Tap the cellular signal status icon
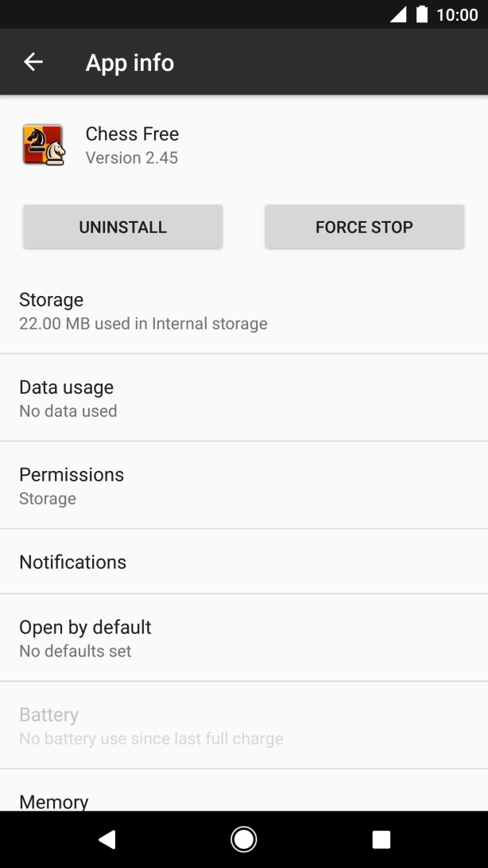488x868 pixels. coord(397,14)
